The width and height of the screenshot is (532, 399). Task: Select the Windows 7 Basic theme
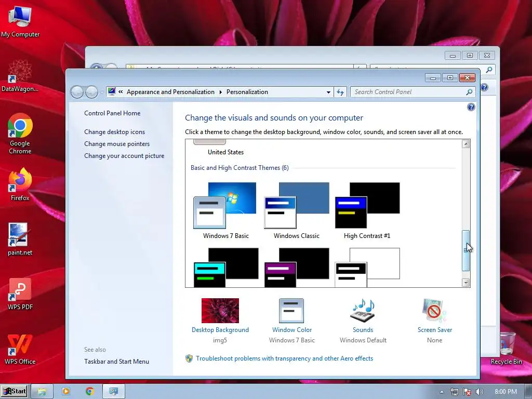click(225, 211)
